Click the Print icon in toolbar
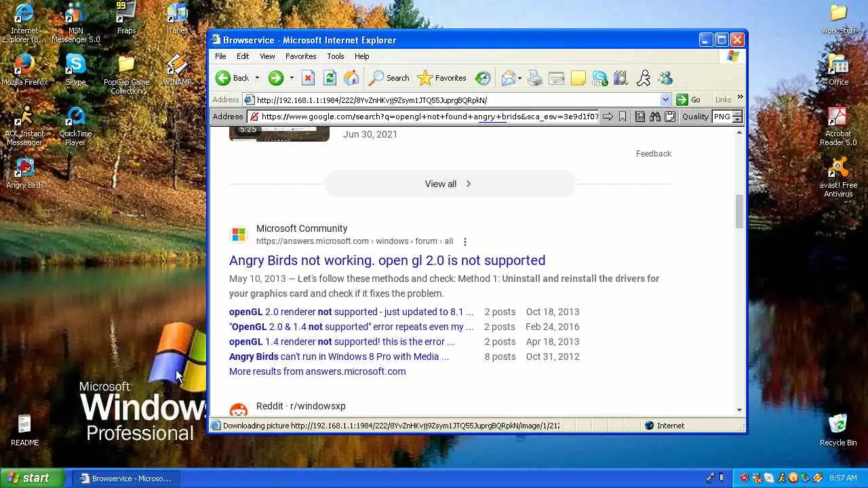The image size is (868, 488). coord(535,78)
